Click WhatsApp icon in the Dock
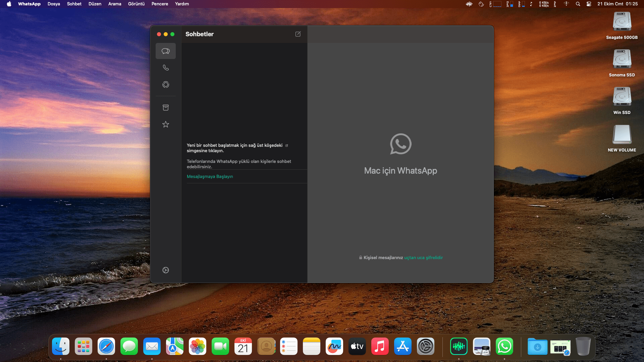Image resolution: width=644 pixels, height=362 pixels. [x=504, y=347]
